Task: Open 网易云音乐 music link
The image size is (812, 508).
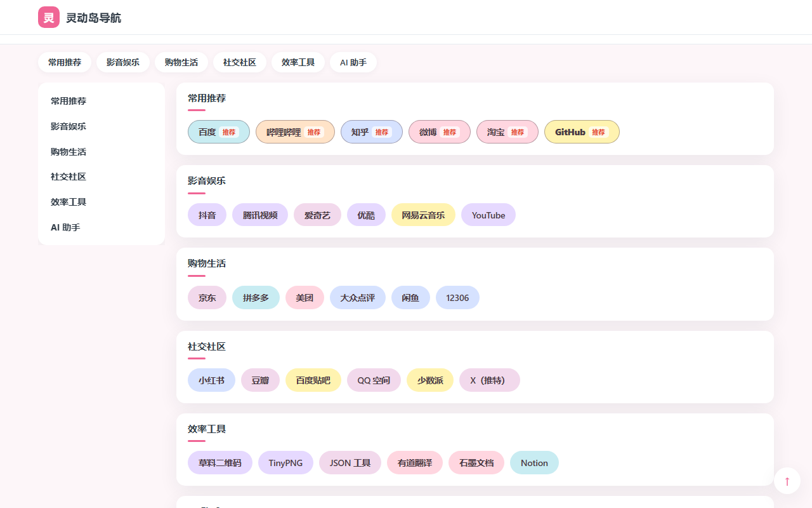Action: [423, 215]
